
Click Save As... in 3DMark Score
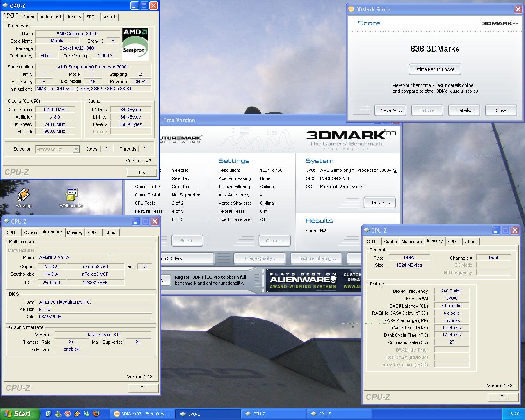tap(391, 110)
